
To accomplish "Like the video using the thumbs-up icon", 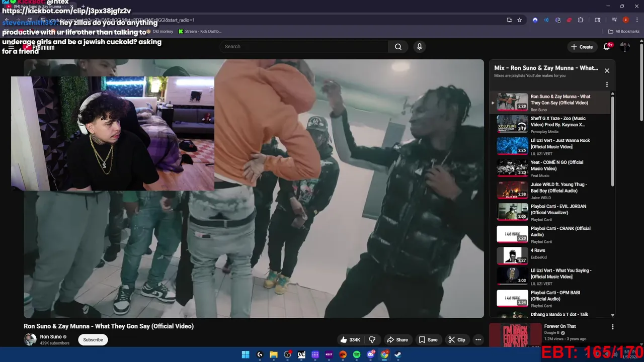I will (344, 340).
